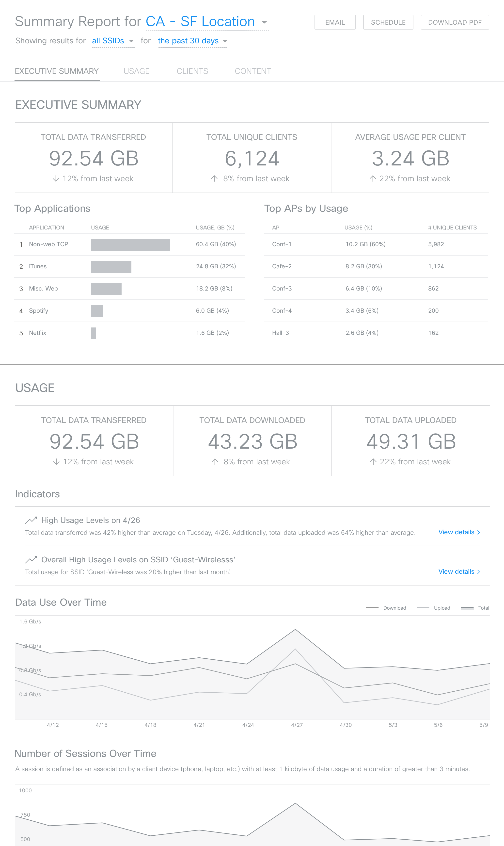
Task: Click the Download PDF button
Action: click(x=455, y=22)
